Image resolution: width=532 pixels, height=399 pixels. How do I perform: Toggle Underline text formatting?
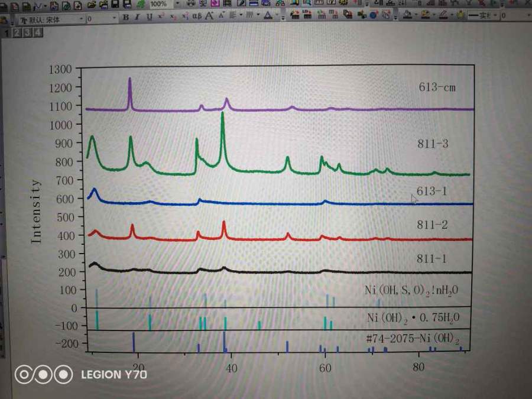(150, 17)
